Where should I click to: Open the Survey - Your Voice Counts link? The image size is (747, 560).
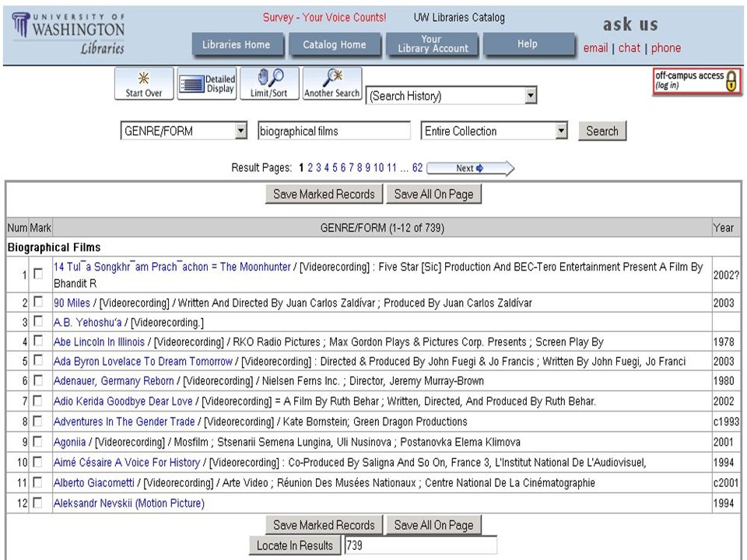click(324, 18)
